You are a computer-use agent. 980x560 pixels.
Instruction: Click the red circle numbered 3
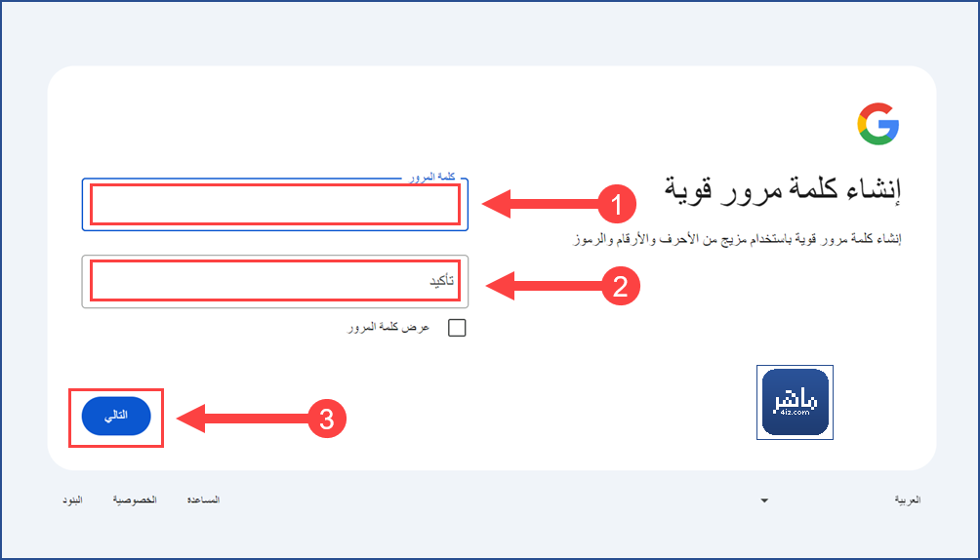coord(327,419)
